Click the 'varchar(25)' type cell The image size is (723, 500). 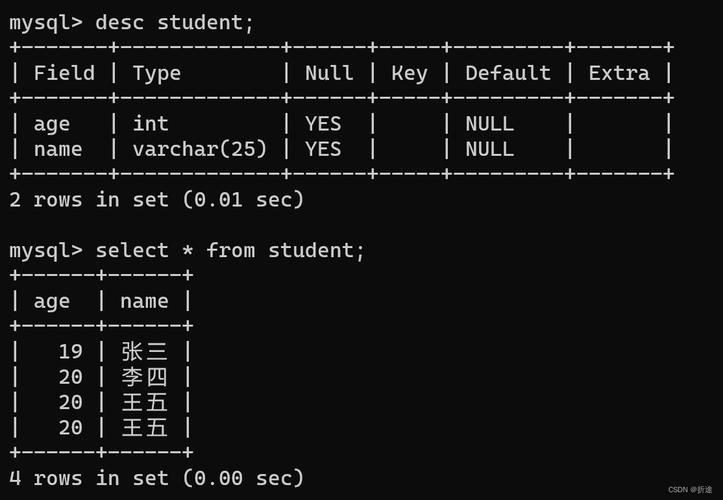(x=200, y=149)
